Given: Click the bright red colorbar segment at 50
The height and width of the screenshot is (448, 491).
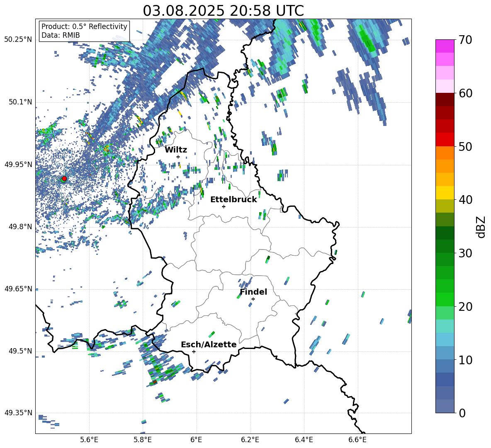Looking at the screenshot, I should 445,140.
